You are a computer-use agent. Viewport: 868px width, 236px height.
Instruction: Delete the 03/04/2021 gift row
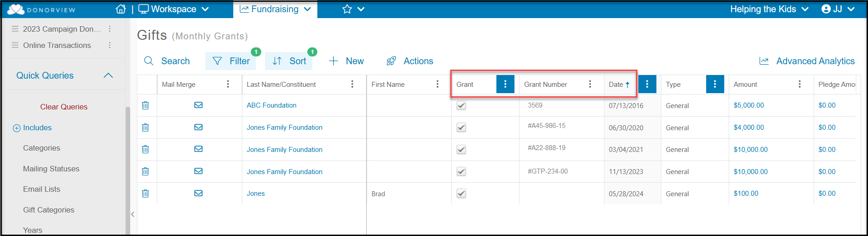[x=145, y=149]
